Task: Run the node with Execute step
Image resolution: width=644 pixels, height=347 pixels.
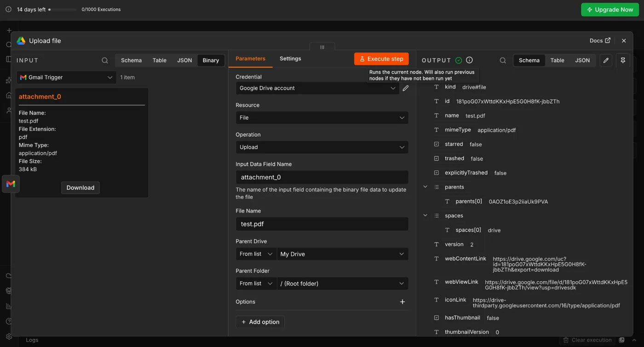Action: [x=381, y=59]
